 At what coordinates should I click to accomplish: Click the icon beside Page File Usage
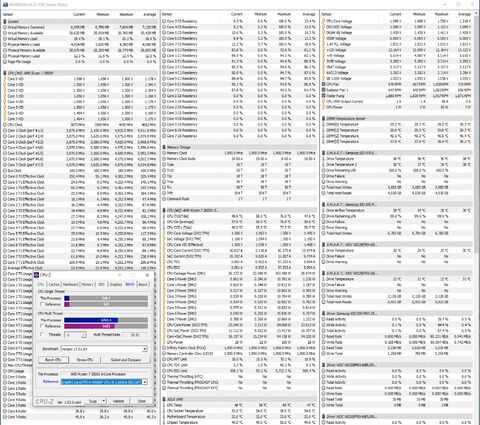click(x=5, y=62)
